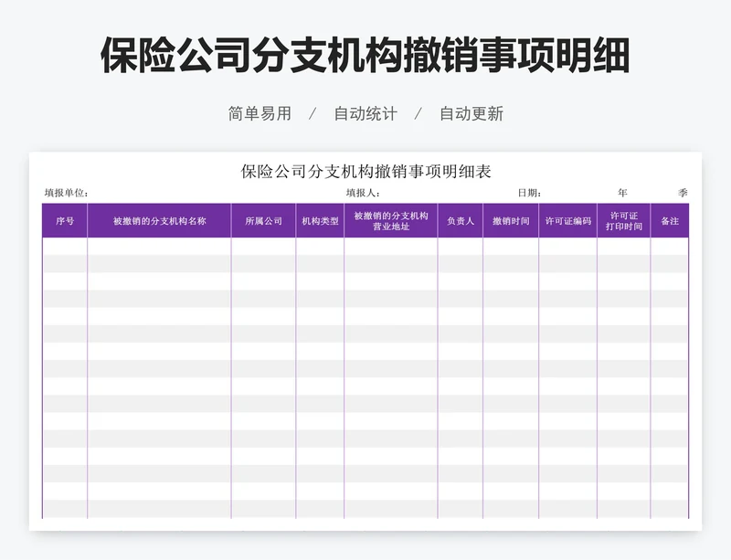Click the 季 date field label

click(x=683, y=193)
